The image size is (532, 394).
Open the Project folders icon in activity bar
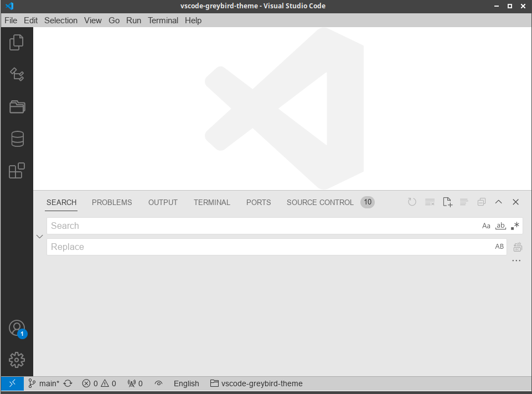[x=17, y=106]
